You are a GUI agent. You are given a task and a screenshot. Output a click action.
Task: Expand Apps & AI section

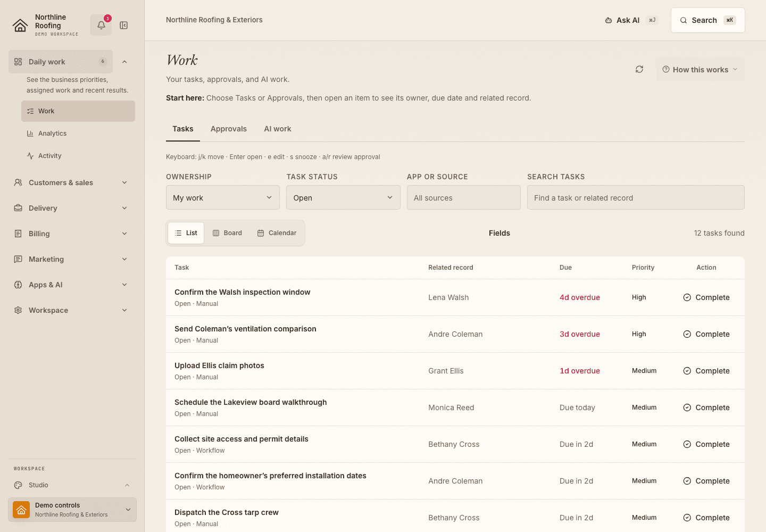[x=72, y=285]
